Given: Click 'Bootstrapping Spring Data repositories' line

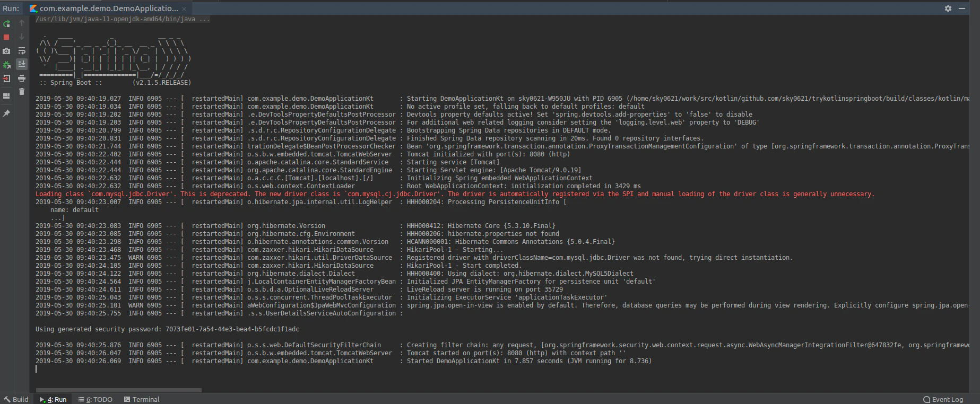Looking at the screenshot, I should pyautogui.click(x=323, y=130).
